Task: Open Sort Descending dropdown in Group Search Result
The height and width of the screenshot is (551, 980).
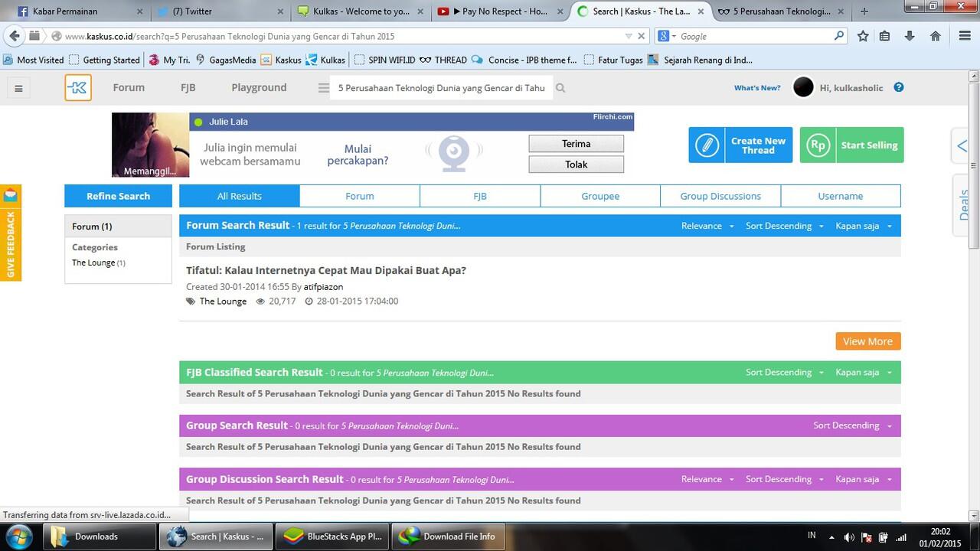Action: 853,425
